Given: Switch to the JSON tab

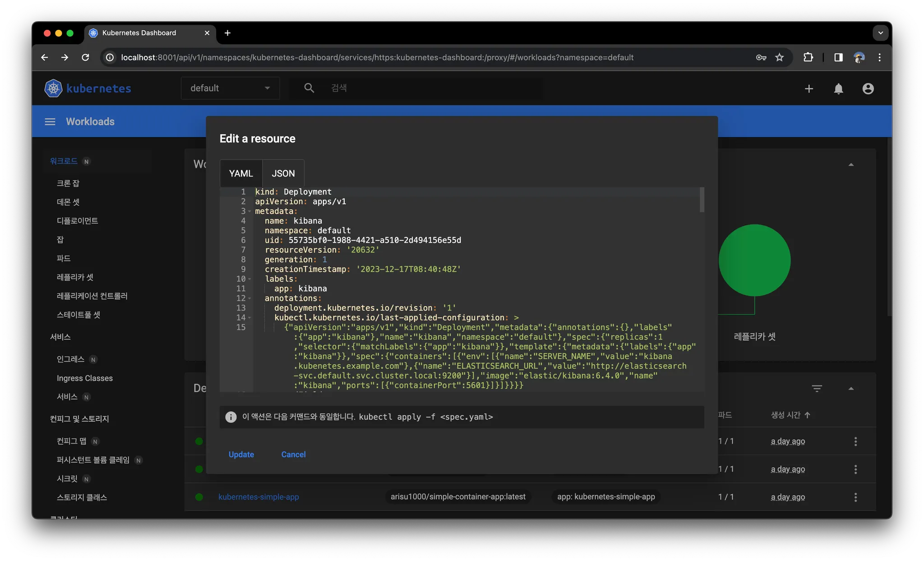Looking at the screenshot, I should [283, 173].
